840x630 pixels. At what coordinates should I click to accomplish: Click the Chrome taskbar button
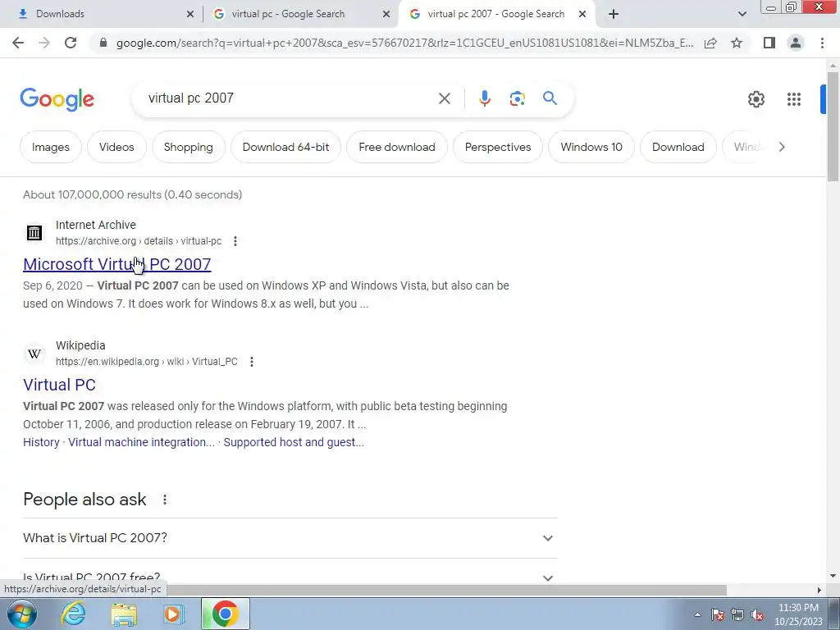226,614
